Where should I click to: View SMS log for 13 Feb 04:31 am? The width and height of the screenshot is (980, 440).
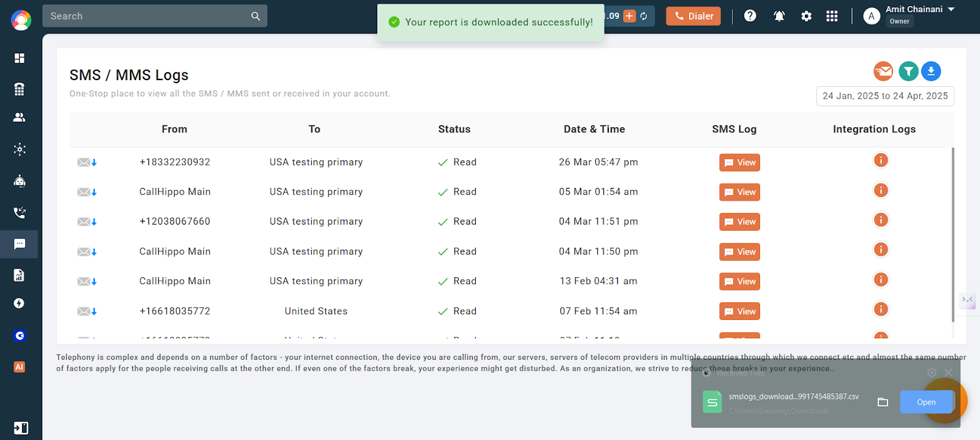(739, 282)
